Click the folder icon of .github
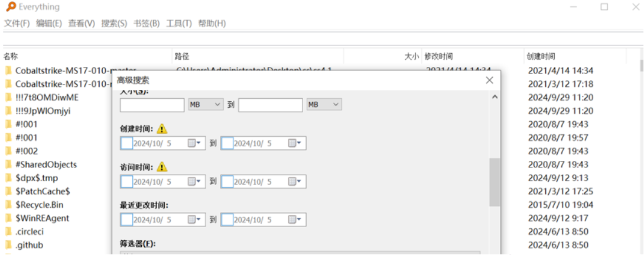 (x=8, y=245)
